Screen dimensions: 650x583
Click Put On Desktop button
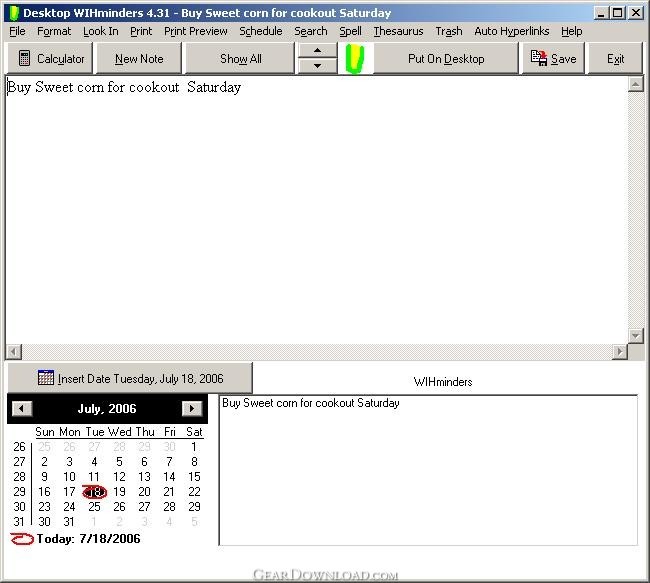(x=446, y=59)
